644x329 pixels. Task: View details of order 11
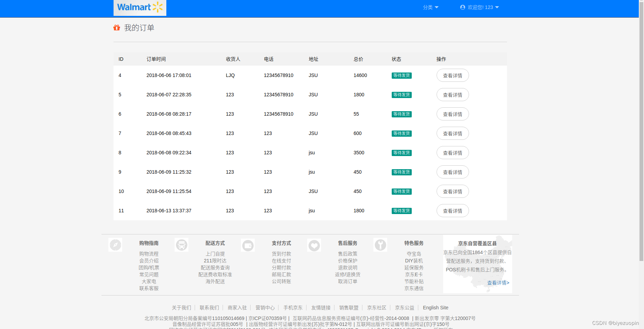click(x=452, y=211)
